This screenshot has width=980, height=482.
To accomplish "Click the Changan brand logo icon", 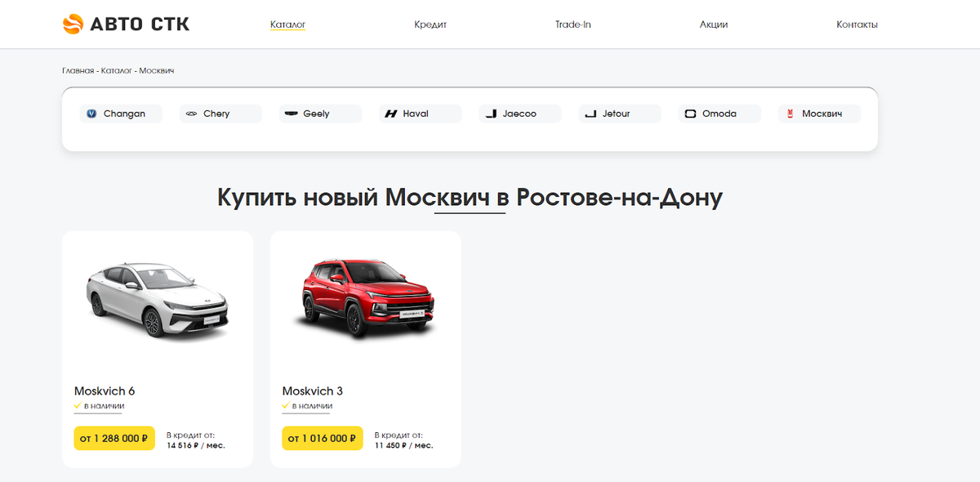I will pos(91,114).
